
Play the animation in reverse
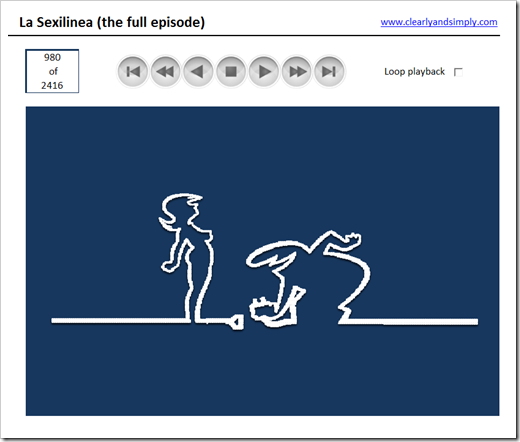198,71
